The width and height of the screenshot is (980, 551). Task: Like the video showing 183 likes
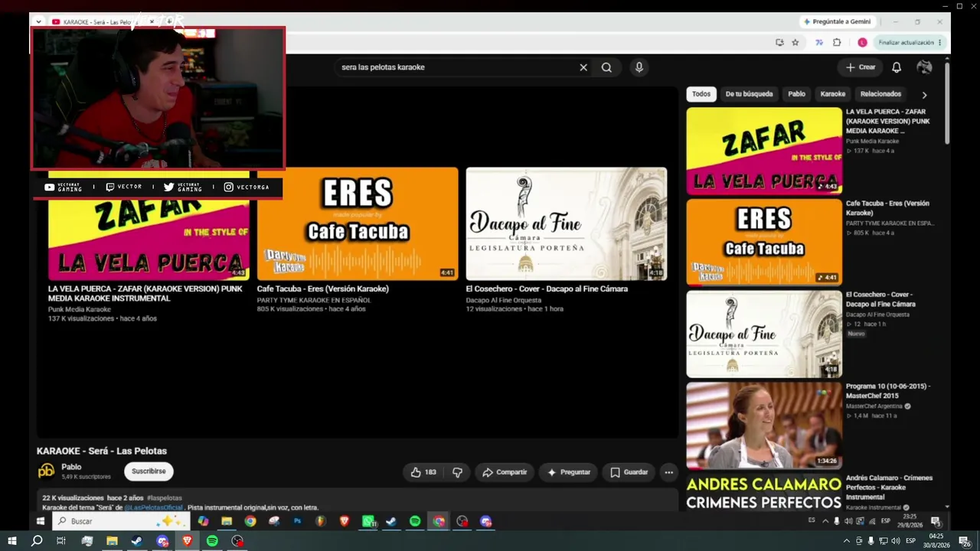pos(423,472)
